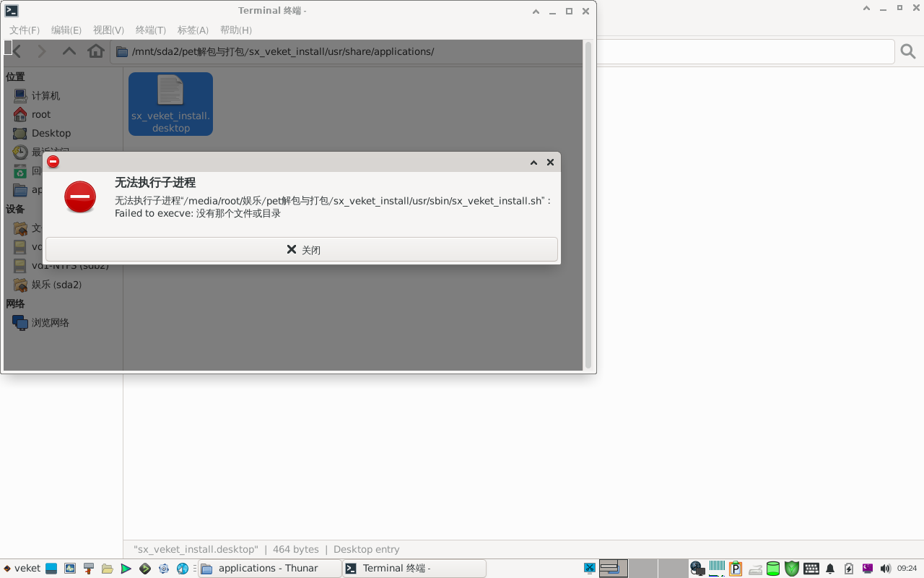Open the 帮助(H) menu
This screenshot has height=578, width=924.
236,30
